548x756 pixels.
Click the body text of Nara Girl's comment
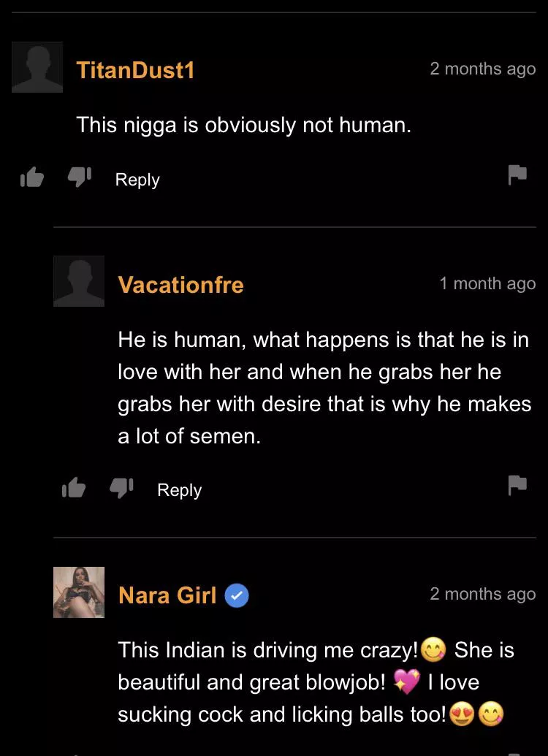pos(316,681)
